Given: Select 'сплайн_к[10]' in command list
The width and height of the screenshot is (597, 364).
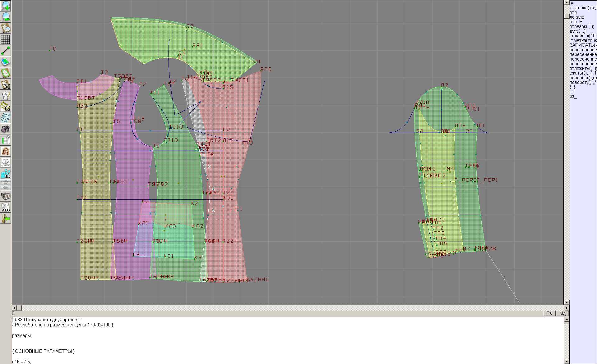Looking at the screenshot, I should click(583, 36).
